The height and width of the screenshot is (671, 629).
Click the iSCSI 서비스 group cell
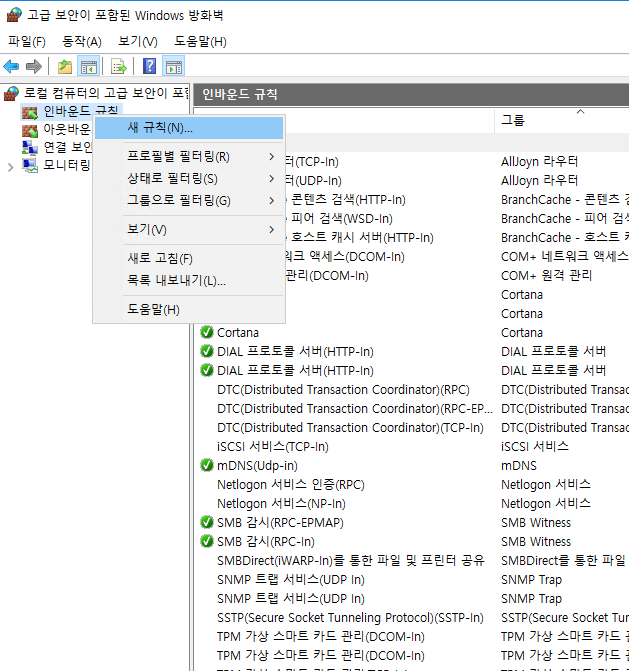point(535,446)
